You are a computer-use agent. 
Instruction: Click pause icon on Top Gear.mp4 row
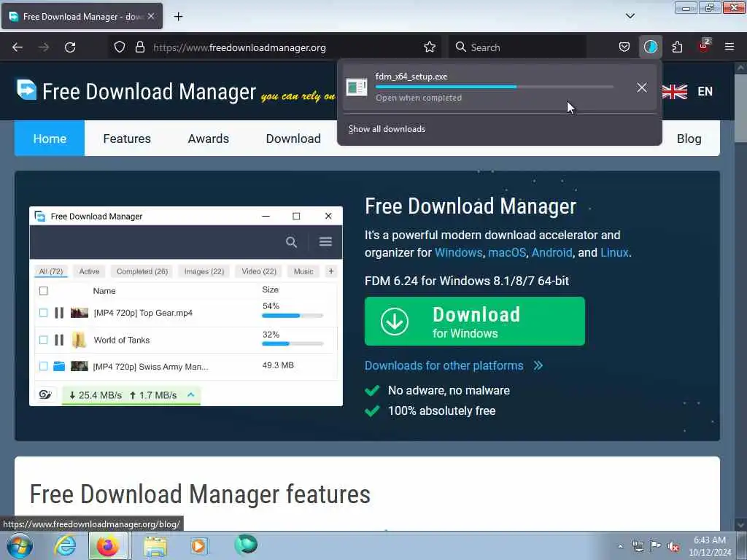tap(59, 313)
